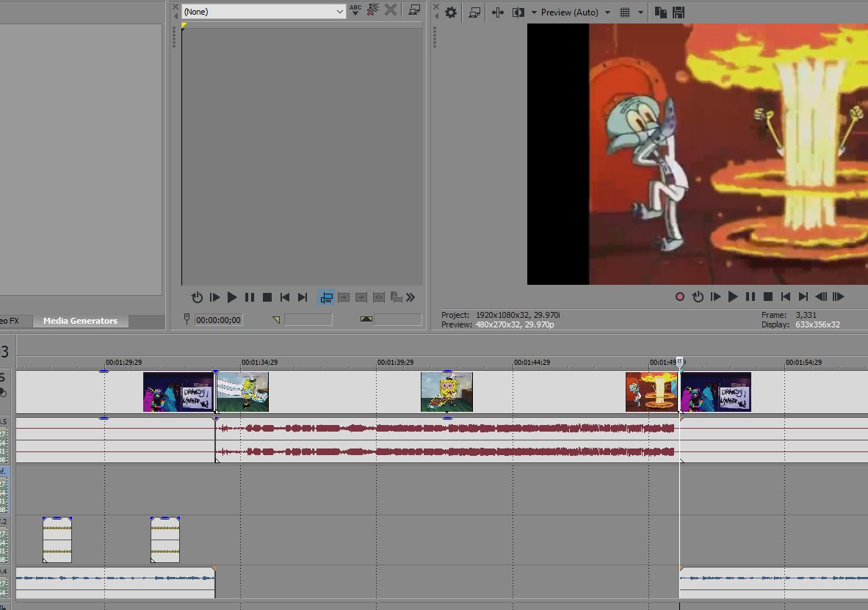This screenshot has height=610, width=868.
Task: Click Fit to Fill icon in trimmer
Action: (379, 297)
